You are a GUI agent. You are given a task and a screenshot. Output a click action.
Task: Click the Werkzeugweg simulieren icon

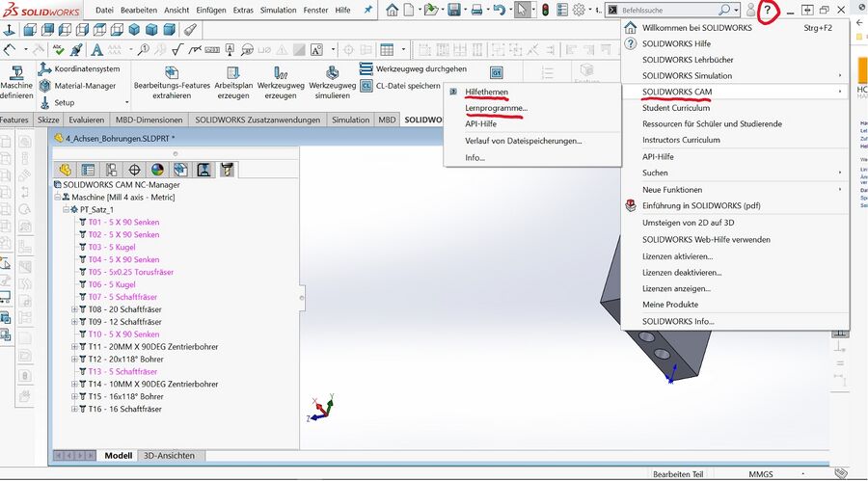(x=333, y=73)
